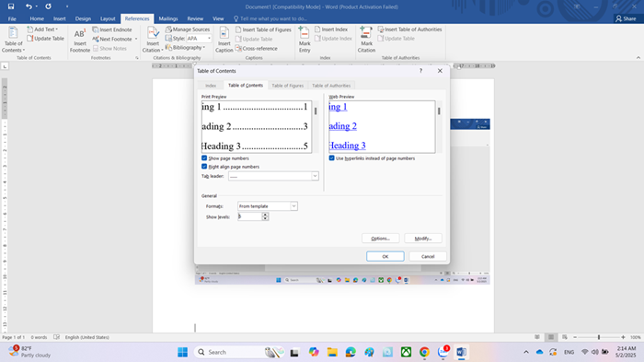Screen dimensions: 644x362
Task: Click Insert Table of Authorities
Action: point(410,29)
